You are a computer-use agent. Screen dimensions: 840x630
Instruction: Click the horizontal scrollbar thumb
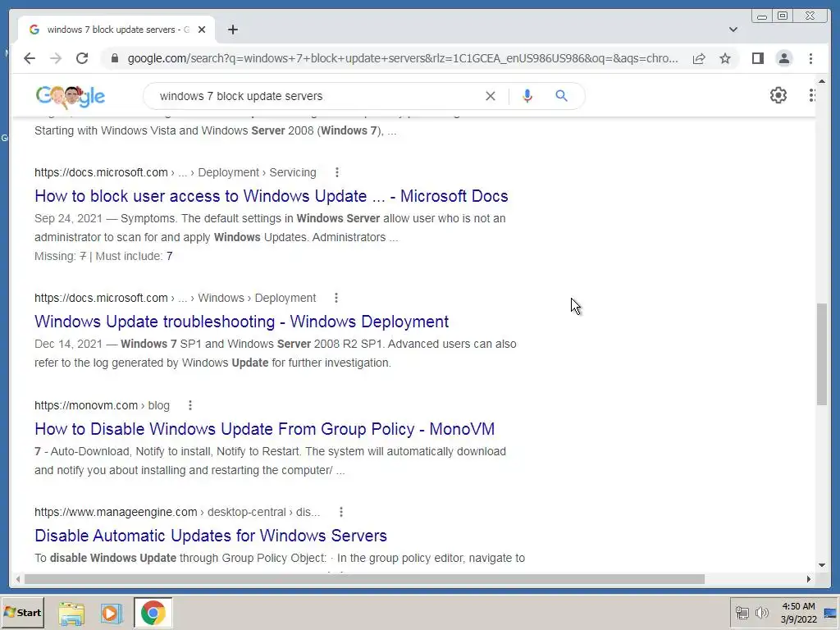coord(364,579)
